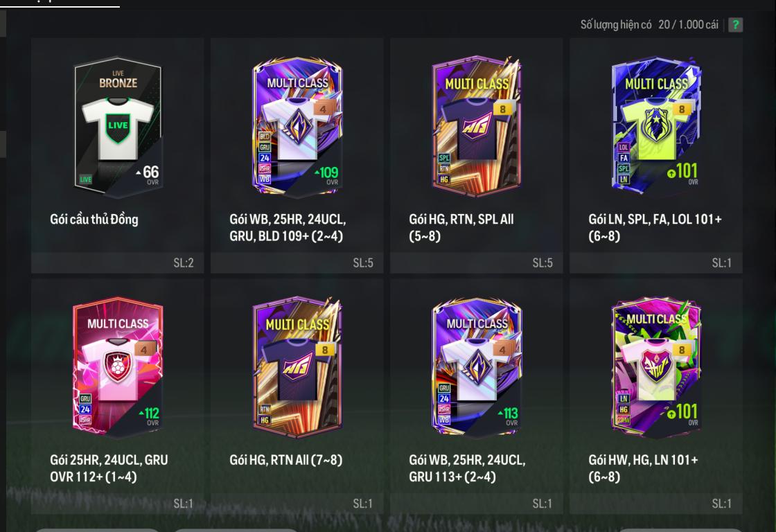Select Gói WB, 25HR, 24UCL, GRU, BLD 109+ label
This screenshot has height=532, width=776.
coord(288,228)
